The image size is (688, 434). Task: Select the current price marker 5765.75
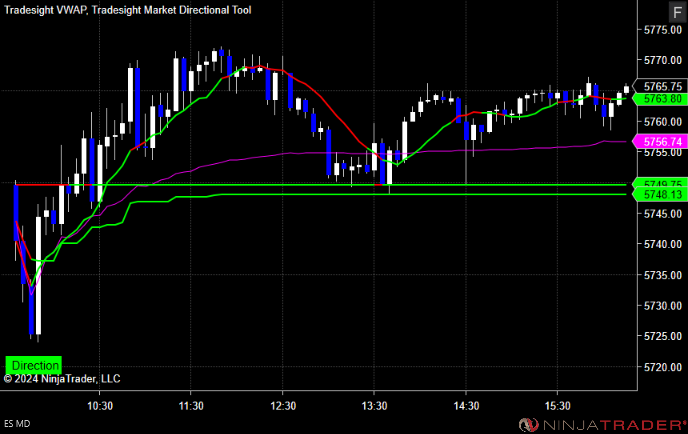tap(662, 86)
